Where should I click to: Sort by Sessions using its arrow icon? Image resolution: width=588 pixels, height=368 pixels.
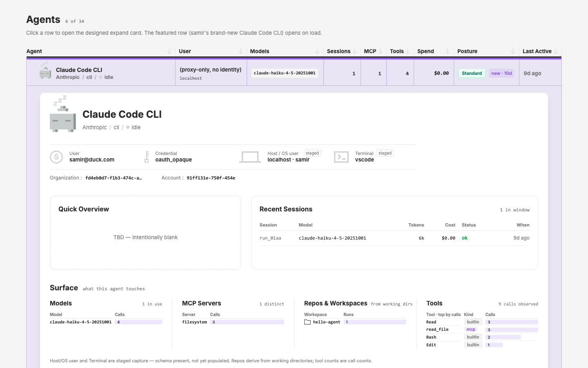[355, 51]
